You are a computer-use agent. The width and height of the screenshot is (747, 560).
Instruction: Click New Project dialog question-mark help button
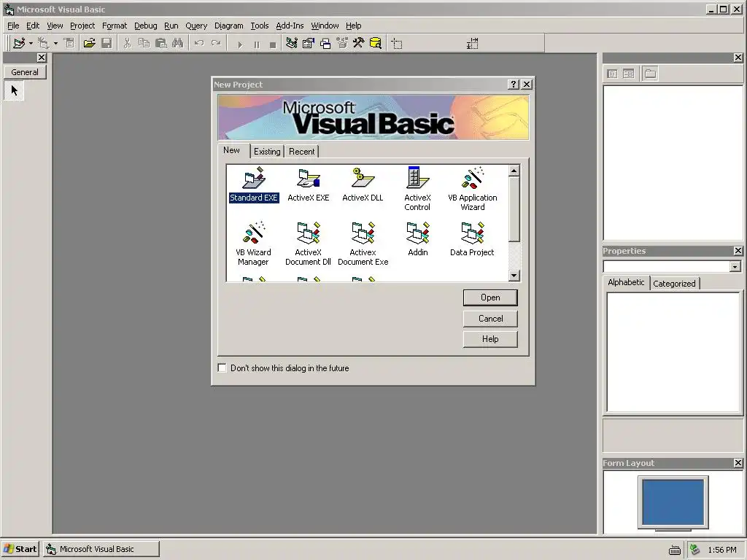point(513,85)
